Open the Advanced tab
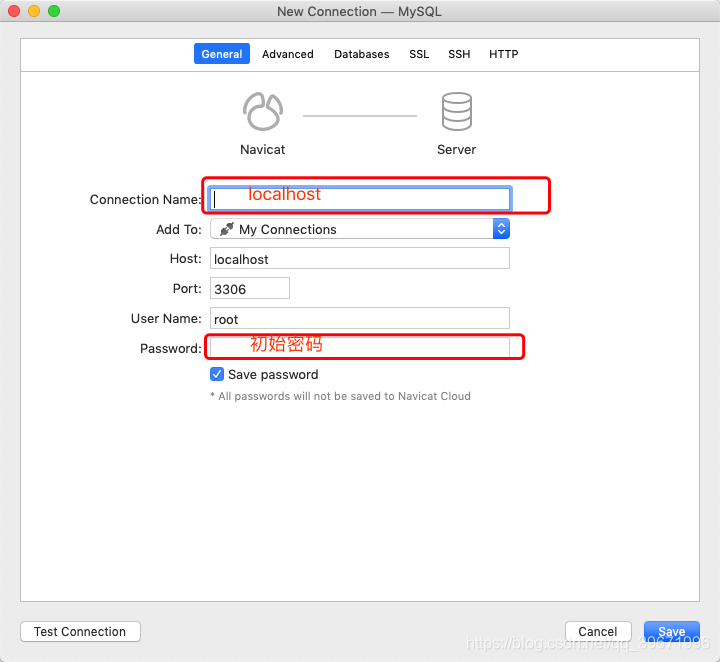Viewport: 720px width, 662px height. click(288, 54)
